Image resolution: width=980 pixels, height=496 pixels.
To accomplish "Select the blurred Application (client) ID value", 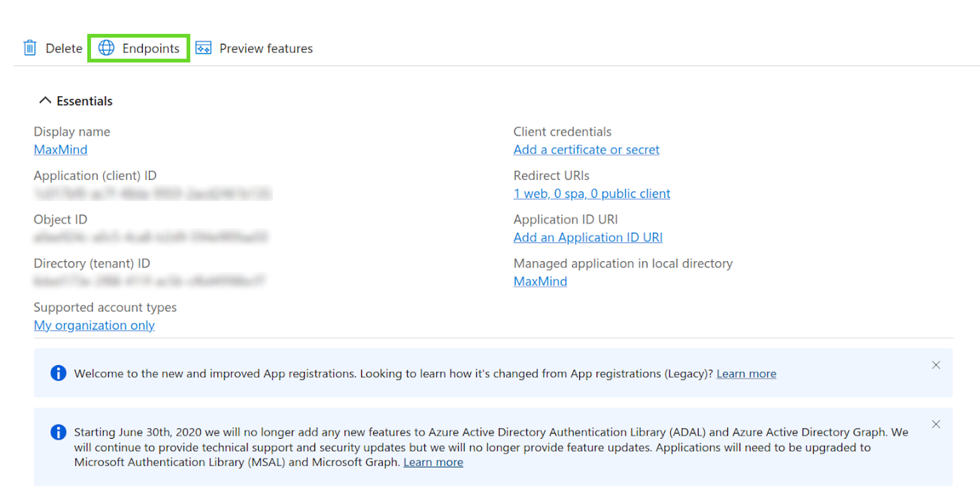I will pyautogui.click(x=153, y=193).
